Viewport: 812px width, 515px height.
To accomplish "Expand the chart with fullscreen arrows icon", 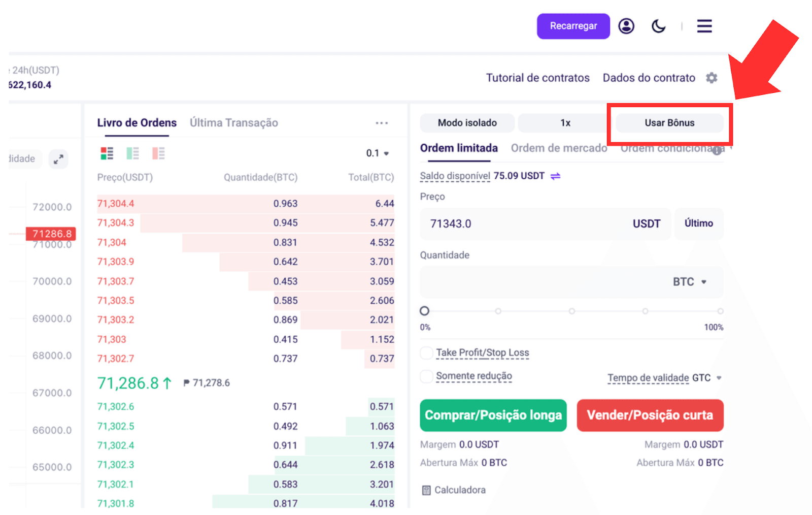I will pyautogui.click(x=58, y=159).
